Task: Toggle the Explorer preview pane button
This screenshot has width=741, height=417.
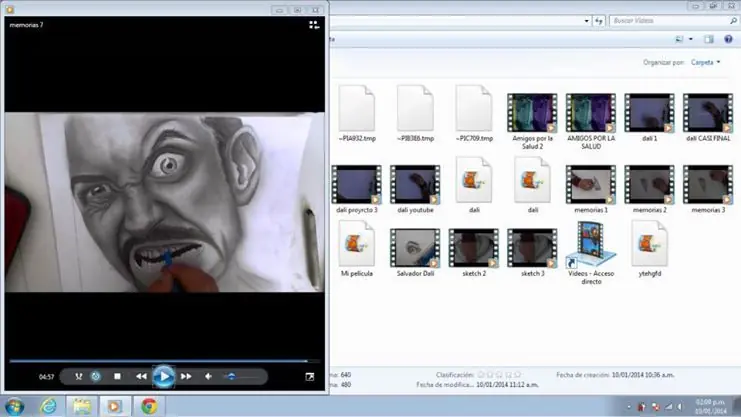Action: point(709,39)
